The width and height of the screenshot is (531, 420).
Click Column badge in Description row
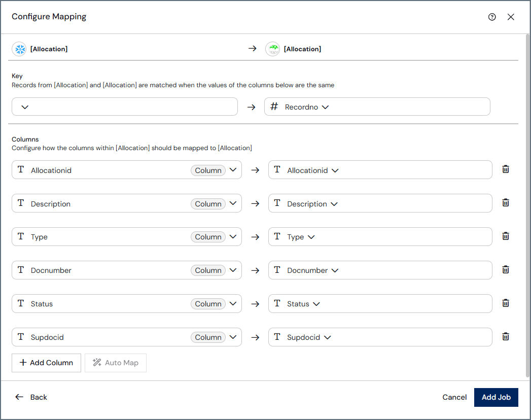pos(208,204)
